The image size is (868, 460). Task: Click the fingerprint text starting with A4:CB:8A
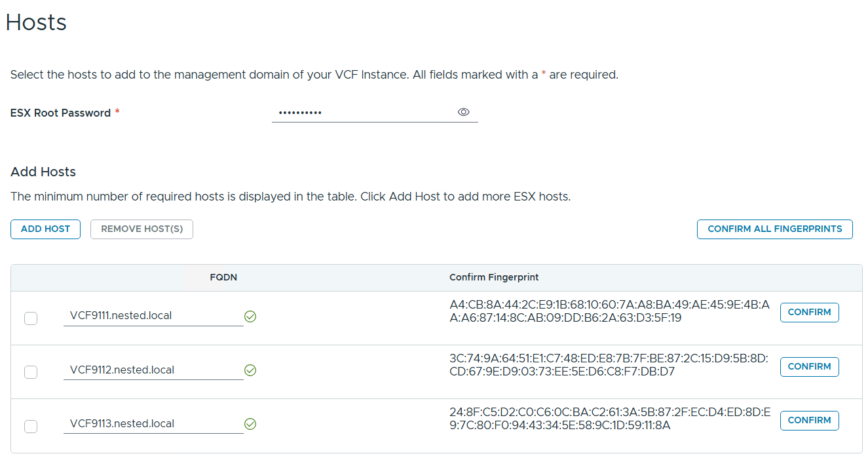[610, 311]
